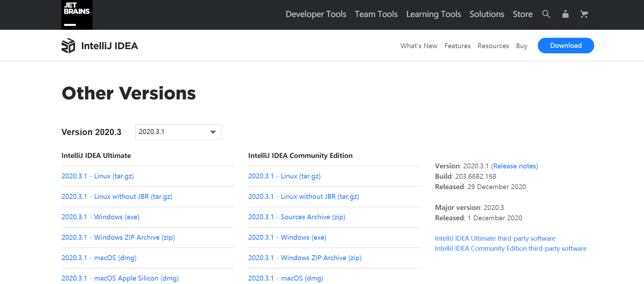Click IntelliJ IDEA Ultimate column heading
This screenshot has width=644, height=284.
pos(96,156)
